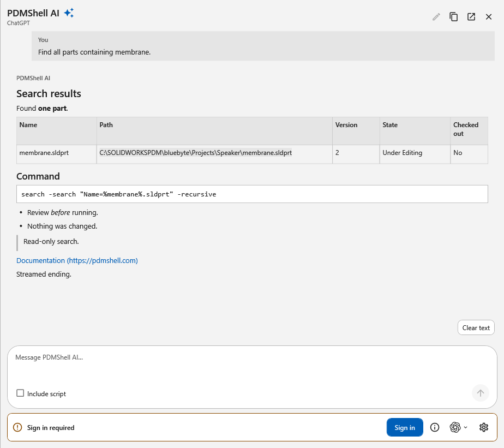Click the version value '2' cell

pyautogui.click(x=356, y=154)
